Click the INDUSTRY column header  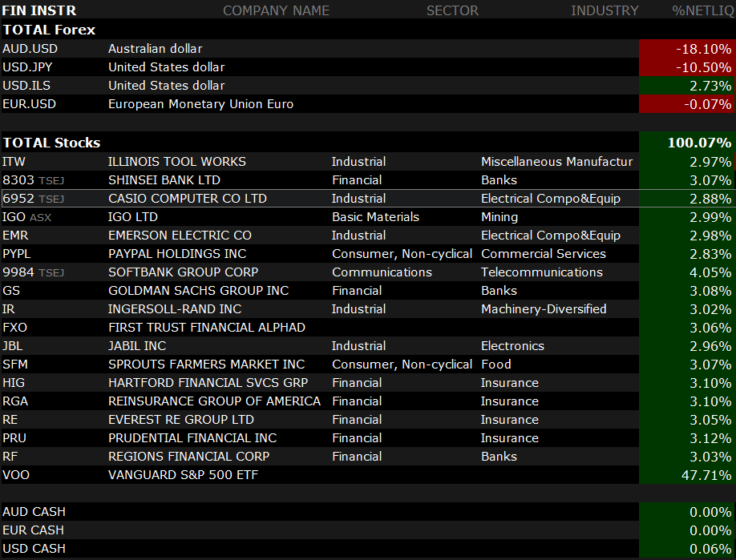[605, 10]
